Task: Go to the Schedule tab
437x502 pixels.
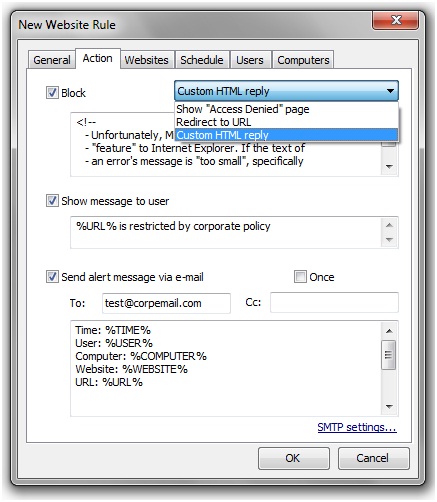Action: (x=202, y=60)
